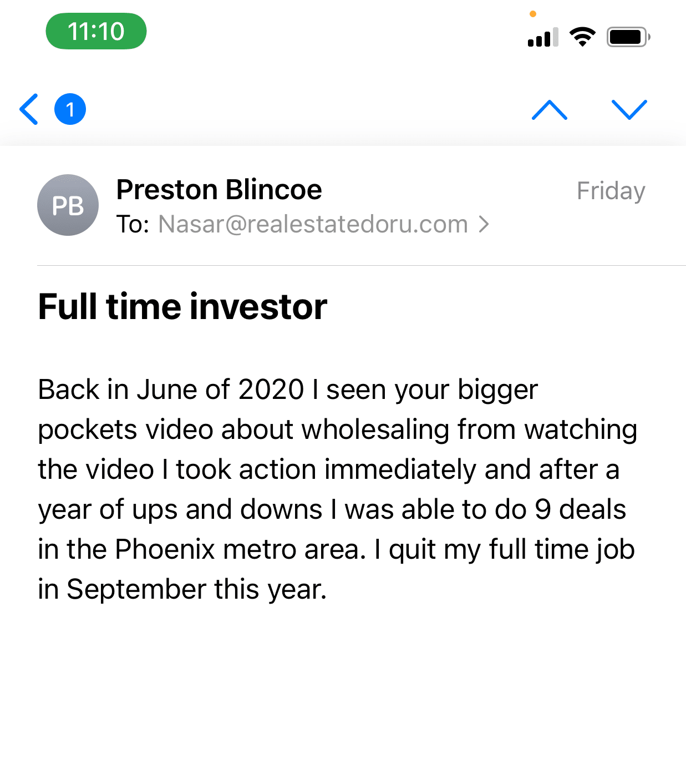Tap the Wi-Fi status icon
This screenshot has width=686, height=784.
tap(582, 37)
